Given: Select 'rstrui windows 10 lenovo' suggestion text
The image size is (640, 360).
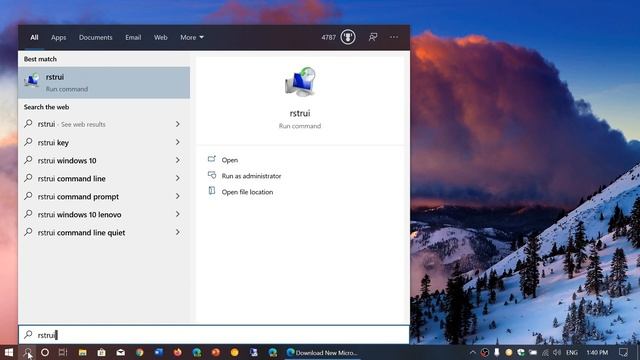Looking at the screenshot, I should (79, 214).
